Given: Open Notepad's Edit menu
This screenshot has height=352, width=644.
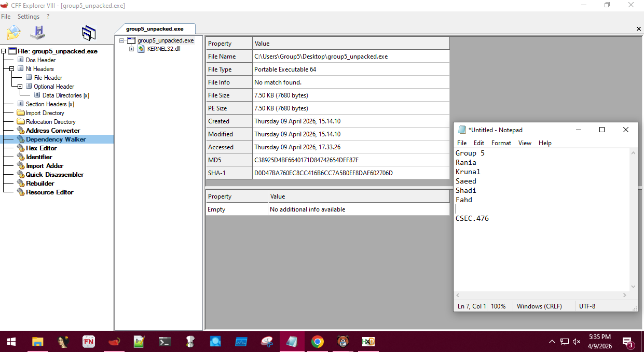Looking at the screenshot, I should (479, 143).
